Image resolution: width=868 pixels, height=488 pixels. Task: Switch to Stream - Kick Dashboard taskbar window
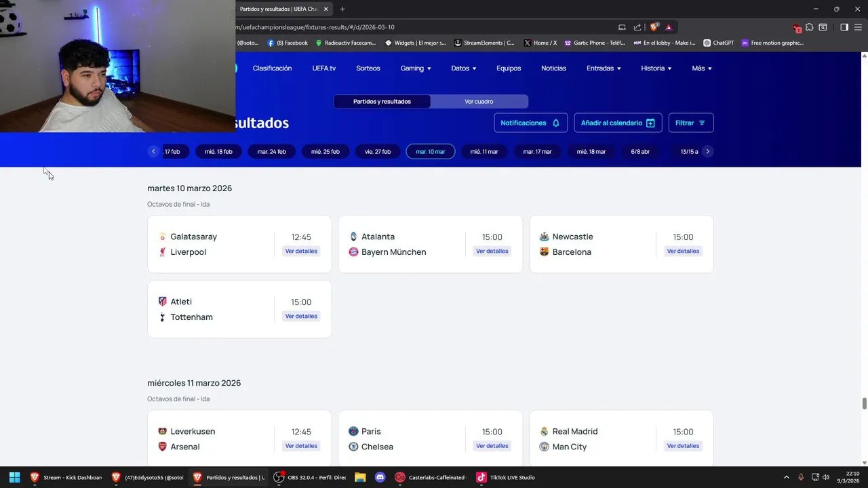(66, 477)
